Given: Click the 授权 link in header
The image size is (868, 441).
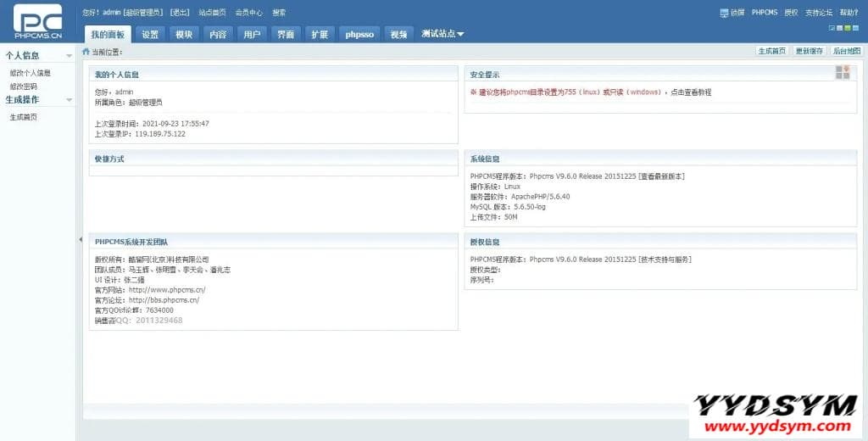Looking at the screenshot, I should 791,12.
